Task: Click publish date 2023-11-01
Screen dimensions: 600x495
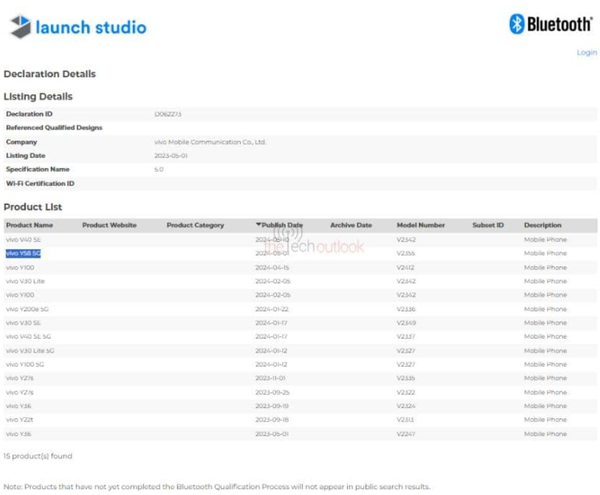Action: click(270, 378)
